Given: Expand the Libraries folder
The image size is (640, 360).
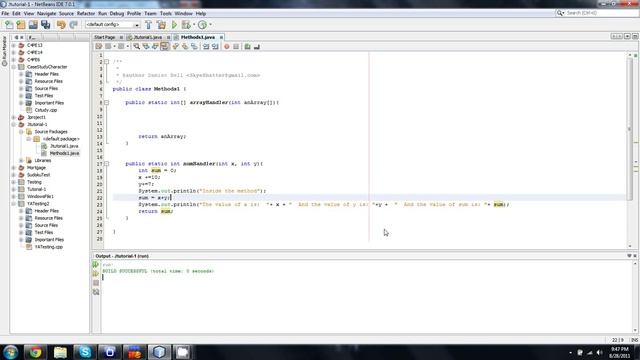Looking at the screenshot, I should [x=21, y=160].
